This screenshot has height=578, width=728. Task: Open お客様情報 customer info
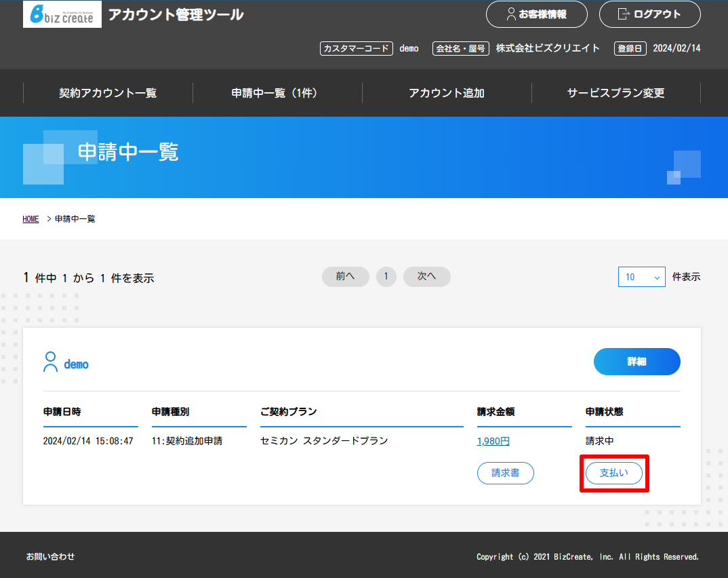pyautogui.click(x=537, y=14)
